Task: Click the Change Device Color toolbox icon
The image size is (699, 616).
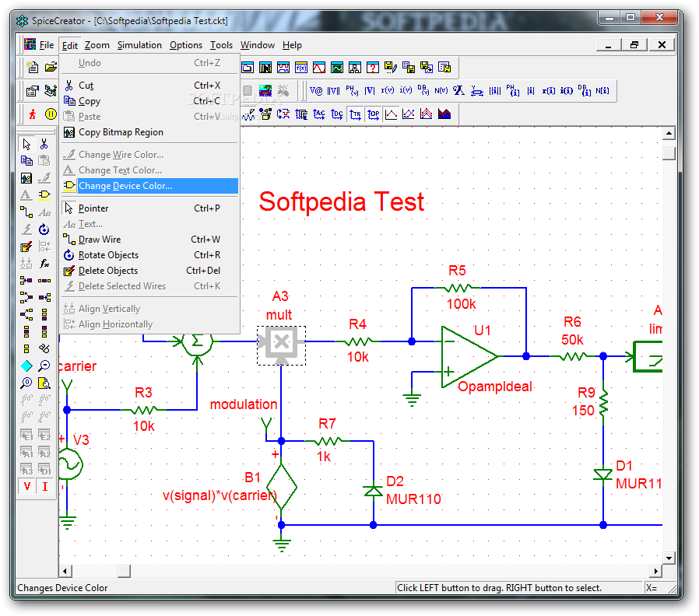Action: 44,194
